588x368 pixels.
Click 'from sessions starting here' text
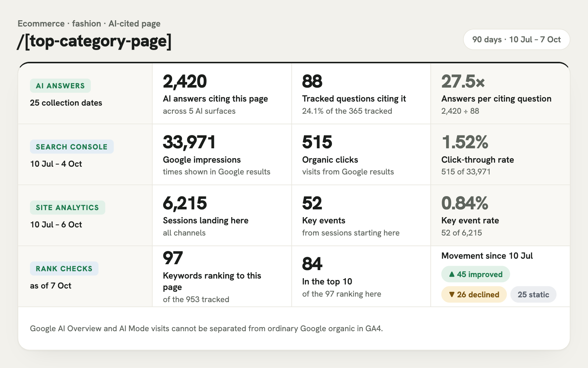[x=351, y=233]
